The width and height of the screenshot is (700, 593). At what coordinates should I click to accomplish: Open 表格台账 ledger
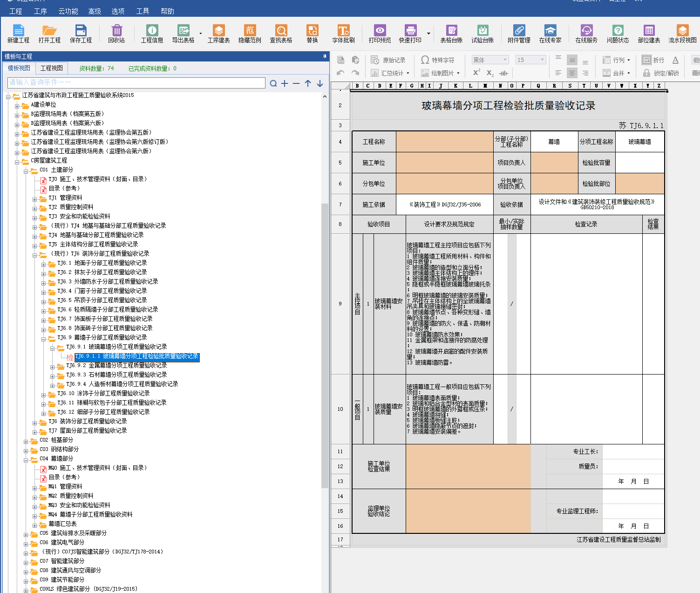[451, 34]
